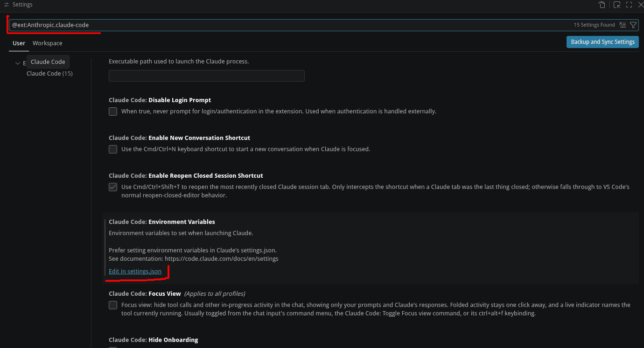The width and height of the screenshot is (644, 348).
Task: Enable the Disable Login Prompt checkbox
Action: [113, 111]
